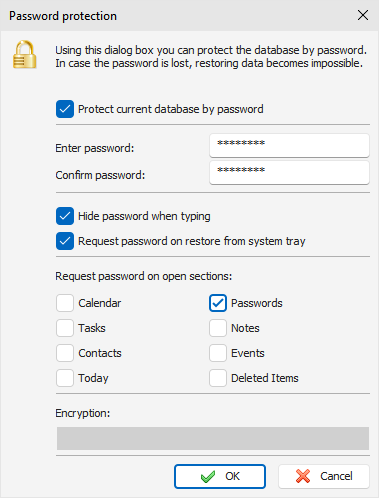Toggle Request password on restore from system tray

coord(65,241)
